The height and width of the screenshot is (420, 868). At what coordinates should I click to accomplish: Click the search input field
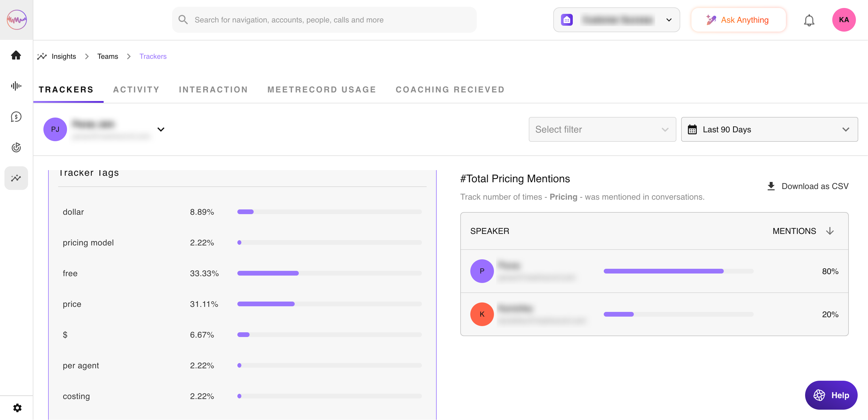click(324, 20)
